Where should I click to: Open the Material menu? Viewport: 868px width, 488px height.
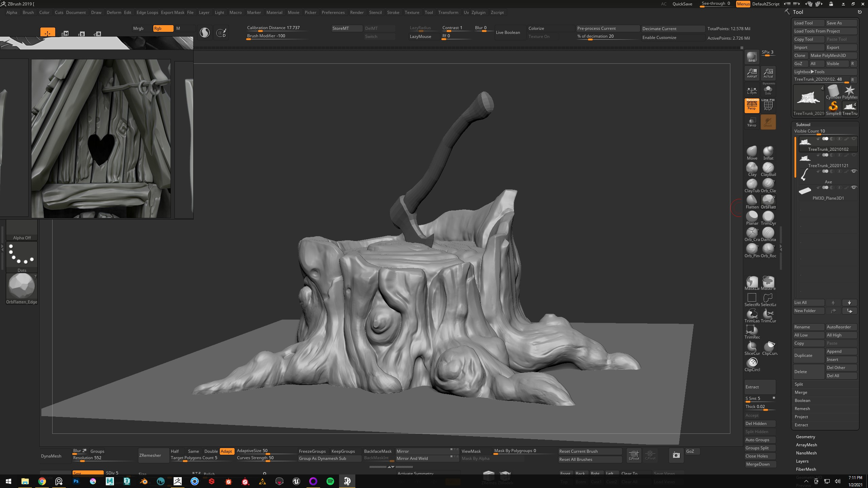274,13
